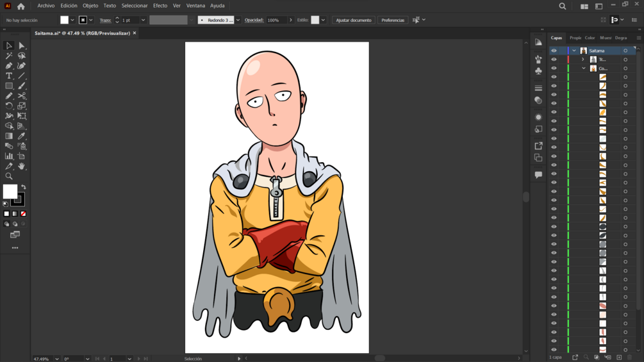644x362 pixels.
Task: Click the black Stroke swatch in toolbar
Action: [18, 201]
